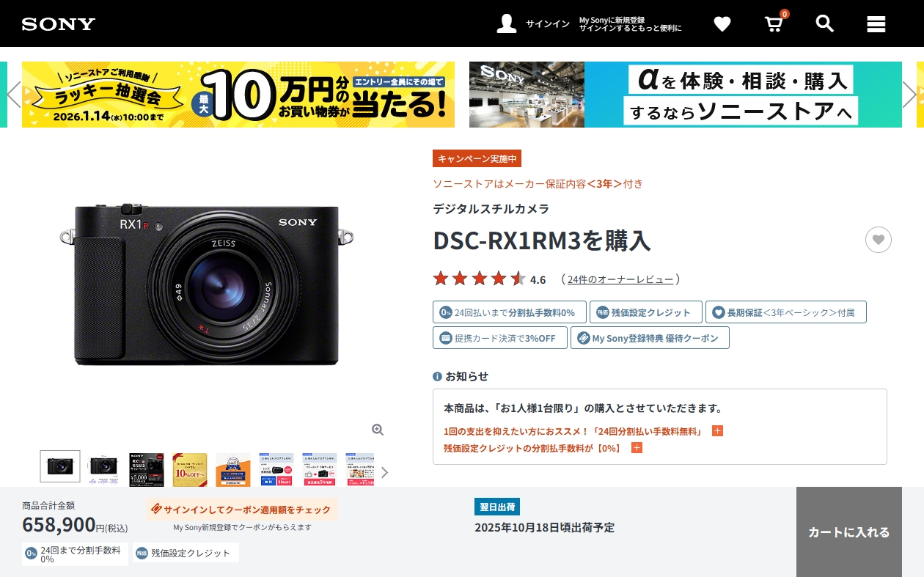The width and height of the screenshot is (924, 577).
Task: Go to the next banner slide
Action: 909,95
